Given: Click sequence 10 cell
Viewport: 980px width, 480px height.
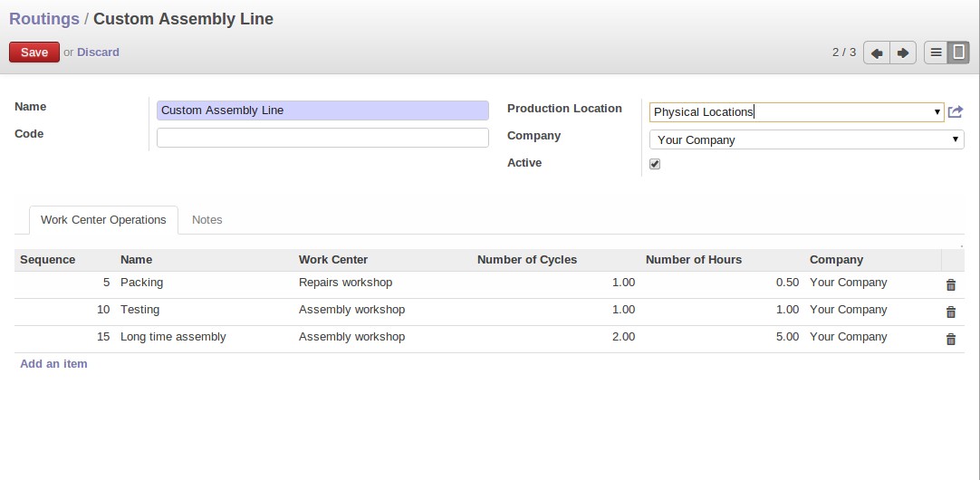Looking at the screenshot, I should 103,310.
